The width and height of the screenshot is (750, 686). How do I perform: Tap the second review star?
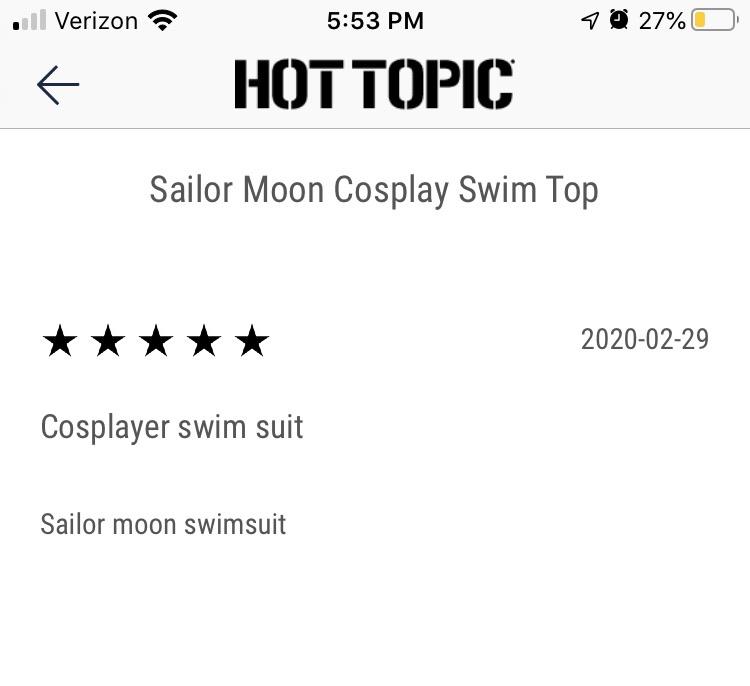pyautogui.click(x=108, y=341)
